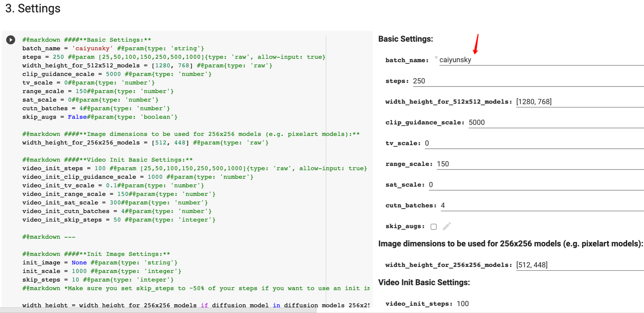Open the steps combo box in form

click(527, 81)
